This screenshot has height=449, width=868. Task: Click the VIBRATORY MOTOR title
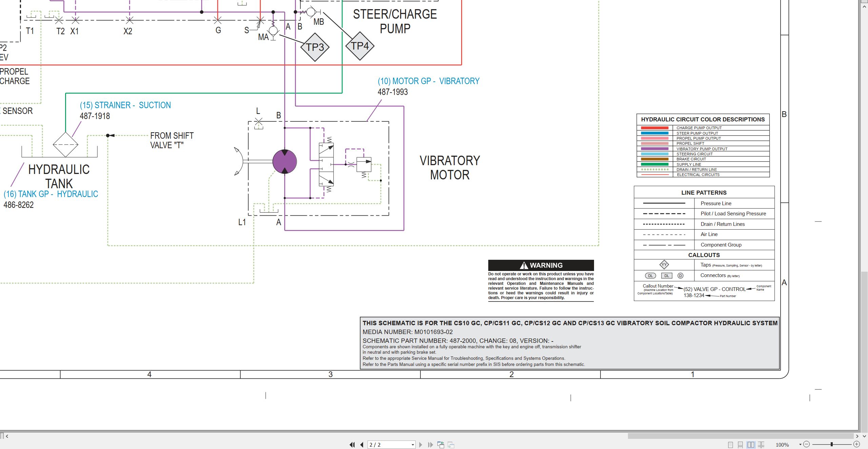450,168
